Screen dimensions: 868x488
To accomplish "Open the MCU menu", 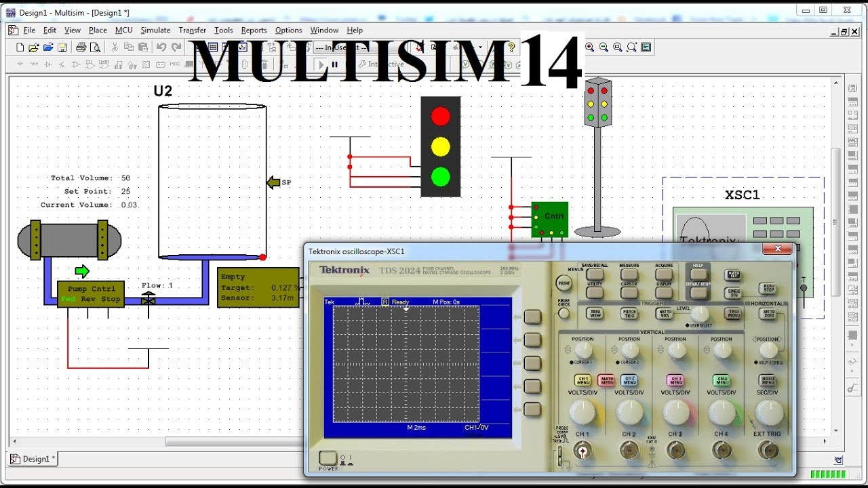I will coord(124,30).
